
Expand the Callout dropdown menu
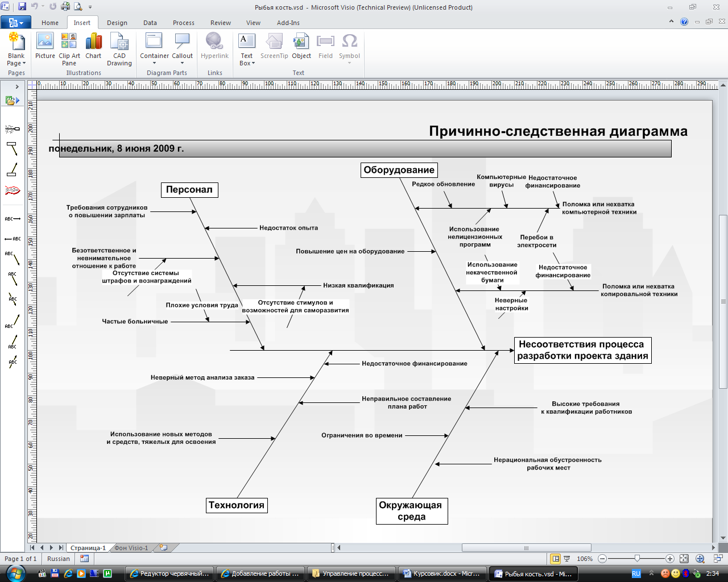click(182, 63)
